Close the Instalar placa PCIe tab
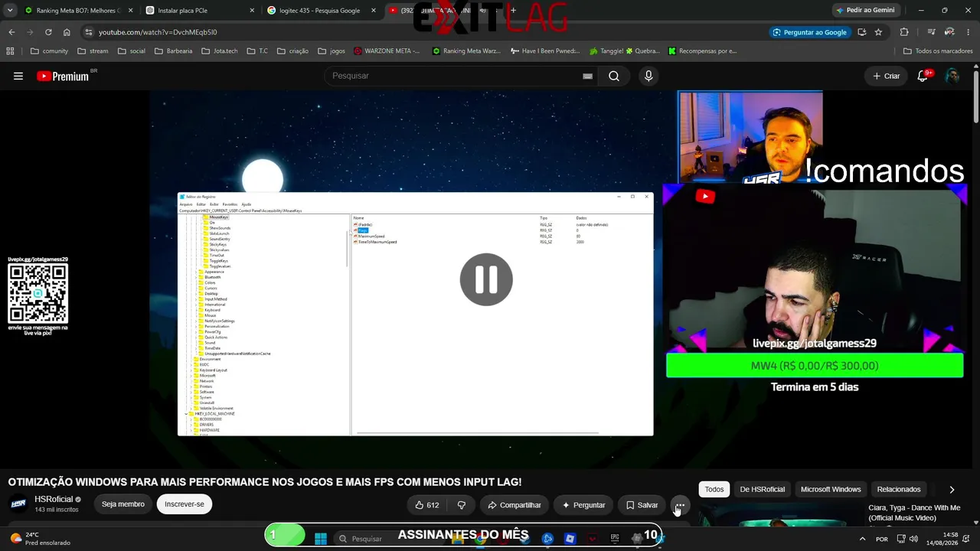Screen dimensions: 980x551 click(252, 11)
